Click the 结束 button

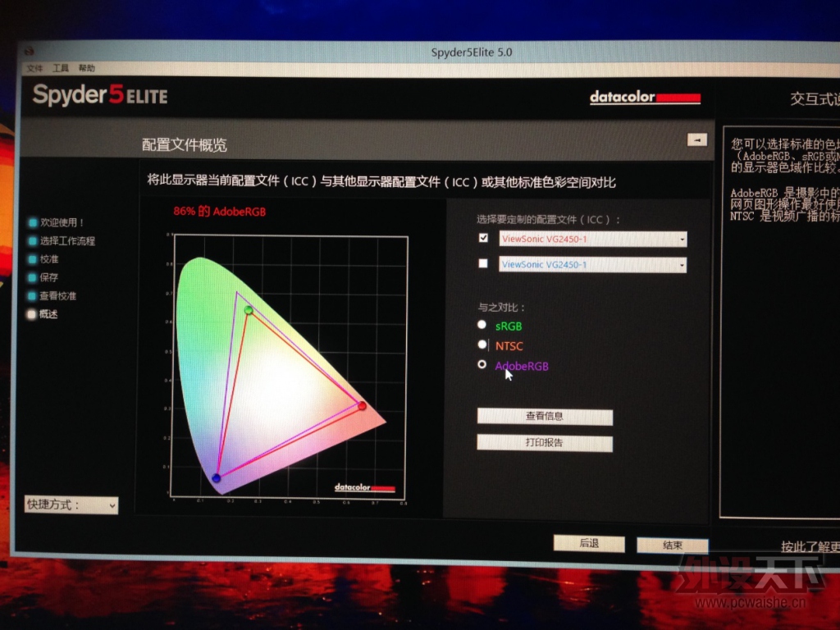[673, 545]
